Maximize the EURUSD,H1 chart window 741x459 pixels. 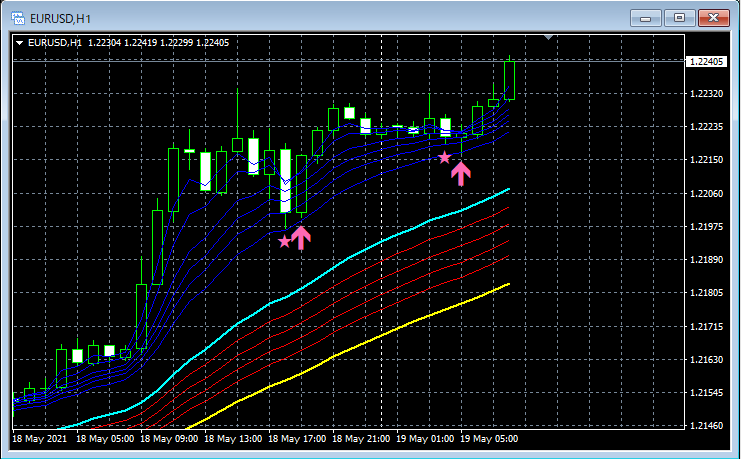tap(679, 18)
